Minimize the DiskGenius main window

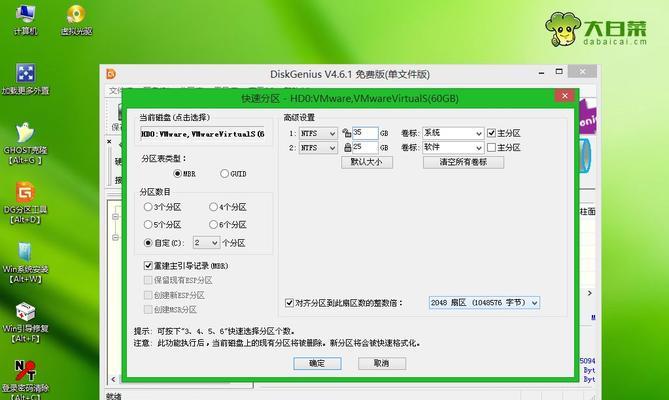541,72
